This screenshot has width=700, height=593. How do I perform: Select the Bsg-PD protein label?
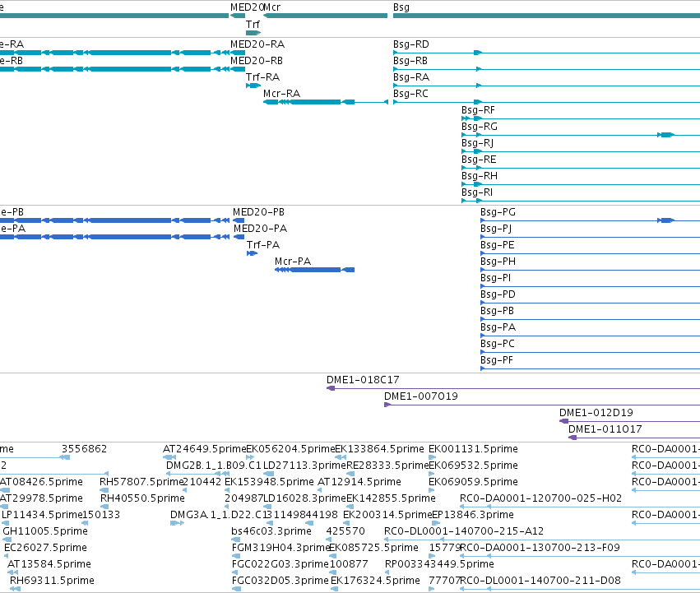tap(498, 294)
